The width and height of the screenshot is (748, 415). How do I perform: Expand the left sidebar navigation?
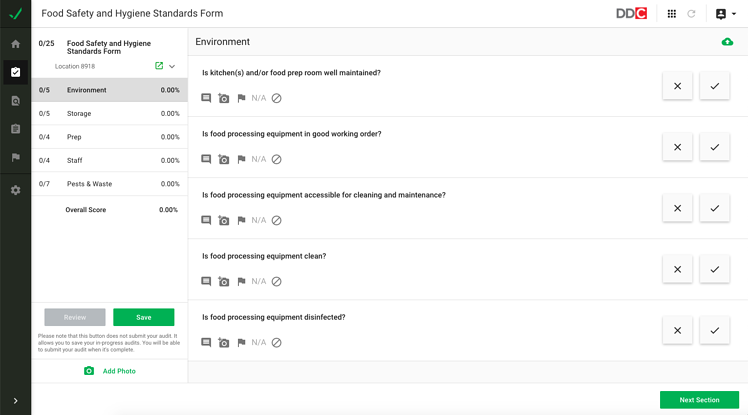15,401
